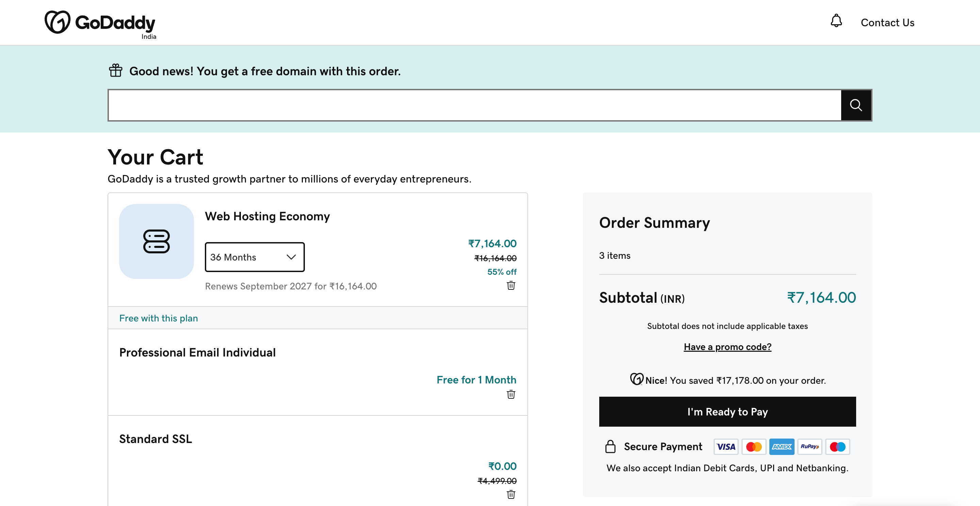Viewport: 980px width, 506px height.
Task: Open Have a promo code link
Action: tap(727, 347)
